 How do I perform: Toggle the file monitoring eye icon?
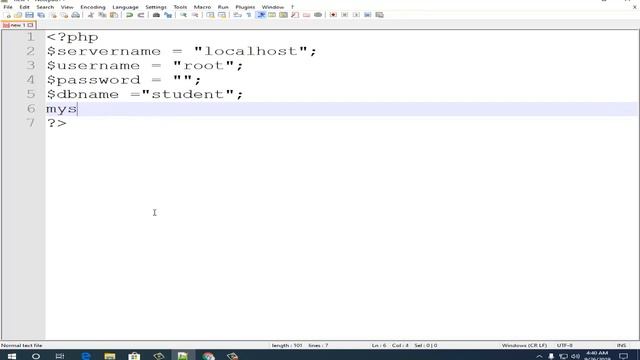[318, 15]
